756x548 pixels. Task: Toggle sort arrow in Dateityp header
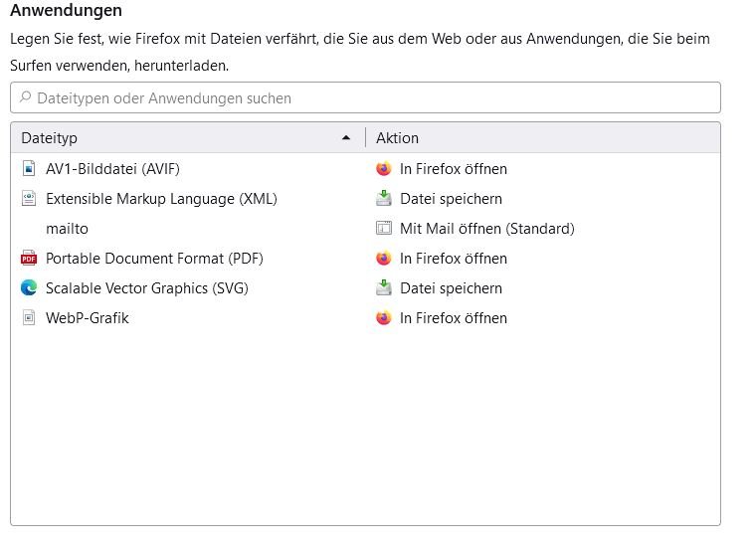(x=346, y=138)
